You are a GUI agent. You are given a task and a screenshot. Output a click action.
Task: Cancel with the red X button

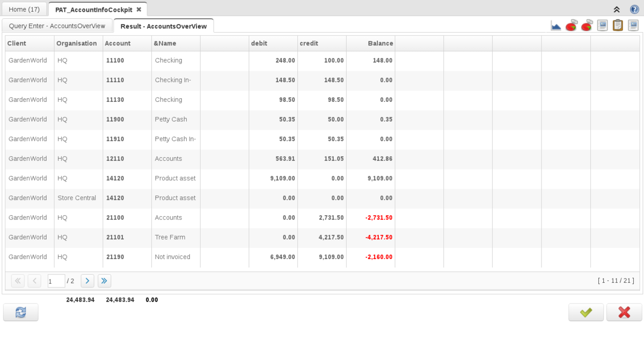(624, 312)
